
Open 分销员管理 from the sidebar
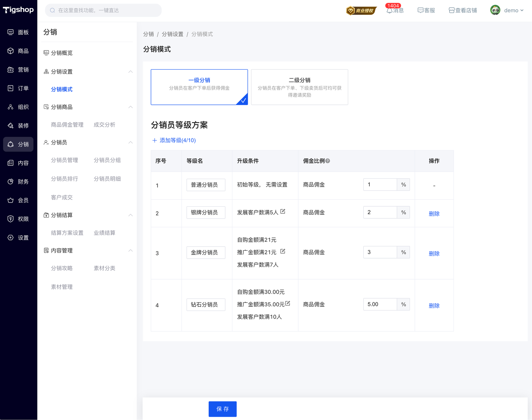tap(65, 160)
